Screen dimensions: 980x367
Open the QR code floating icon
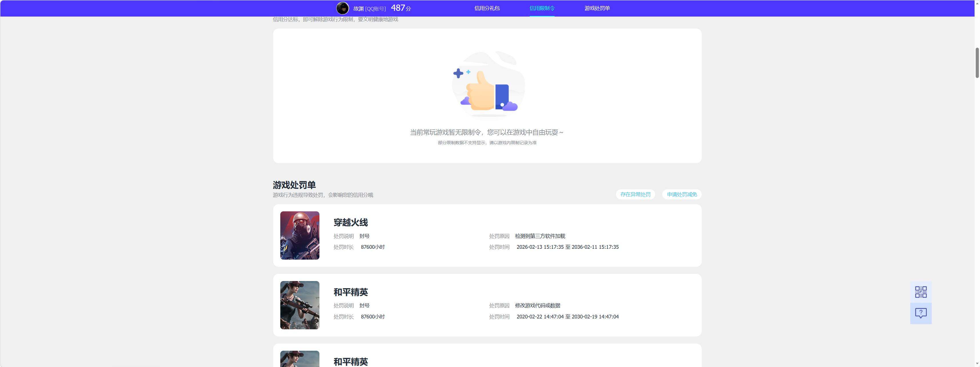tap(921, 292)
